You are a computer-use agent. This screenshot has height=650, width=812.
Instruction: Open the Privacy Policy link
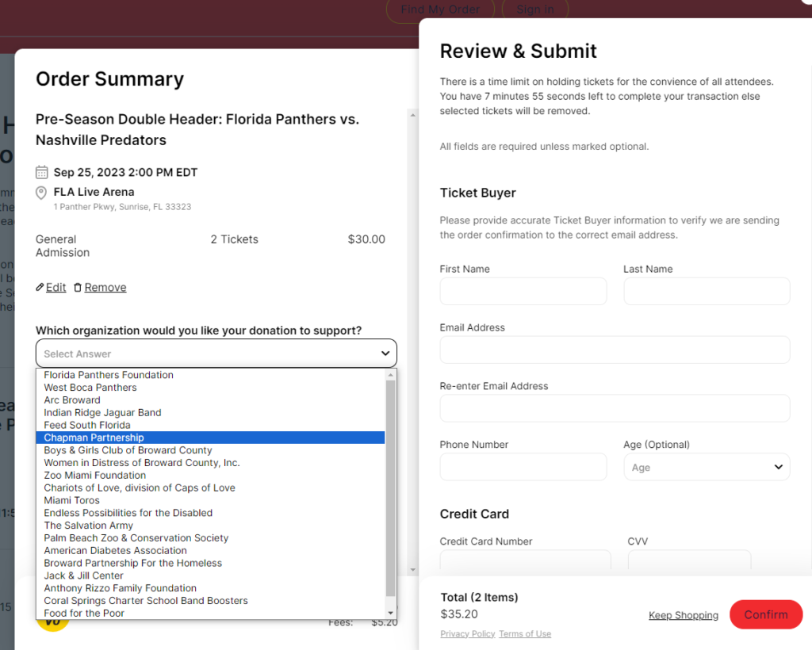468,634
